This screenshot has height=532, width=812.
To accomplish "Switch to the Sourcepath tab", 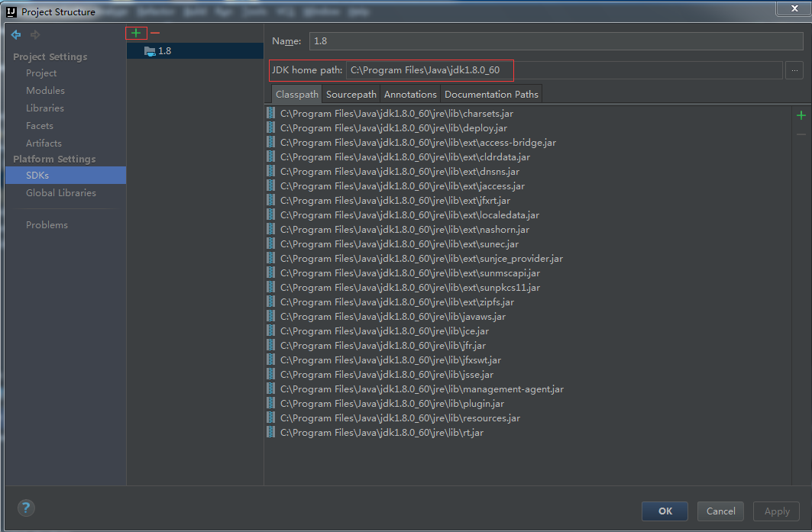I will [x=351, y=94].
